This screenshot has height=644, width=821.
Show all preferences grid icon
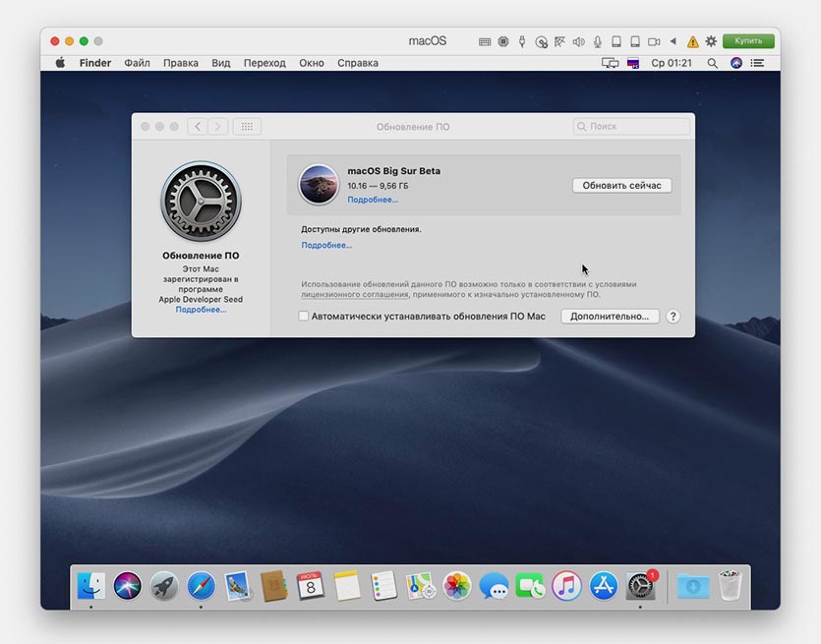[247, 127]
